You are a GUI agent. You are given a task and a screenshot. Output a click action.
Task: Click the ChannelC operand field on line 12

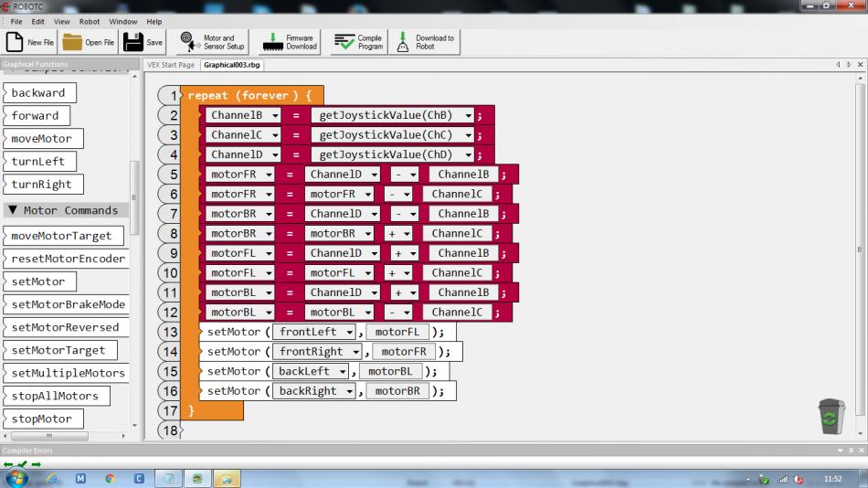457,312
